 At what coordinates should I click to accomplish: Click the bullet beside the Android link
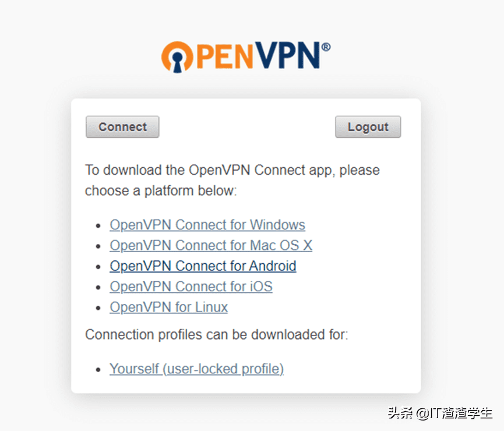[98, 267]
